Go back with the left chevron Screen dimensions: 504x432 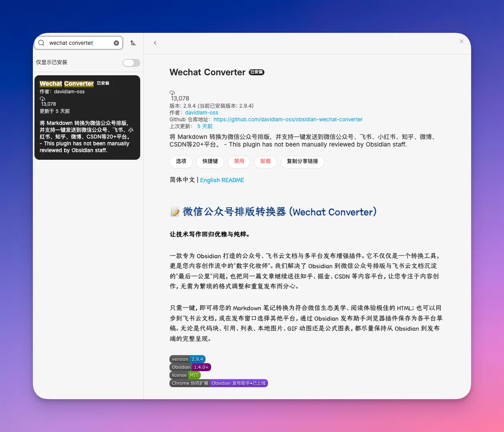pyautogui.click(x=155, y=43)
